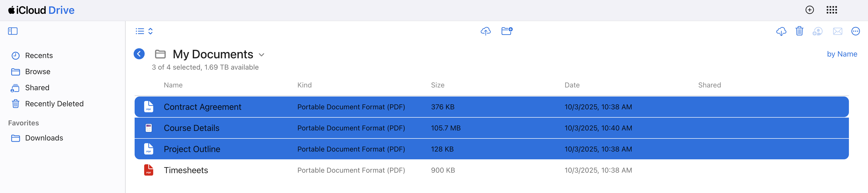Click the Course Details file thumbnail
This screenshot has height=193, width=868.
[149, 128]
